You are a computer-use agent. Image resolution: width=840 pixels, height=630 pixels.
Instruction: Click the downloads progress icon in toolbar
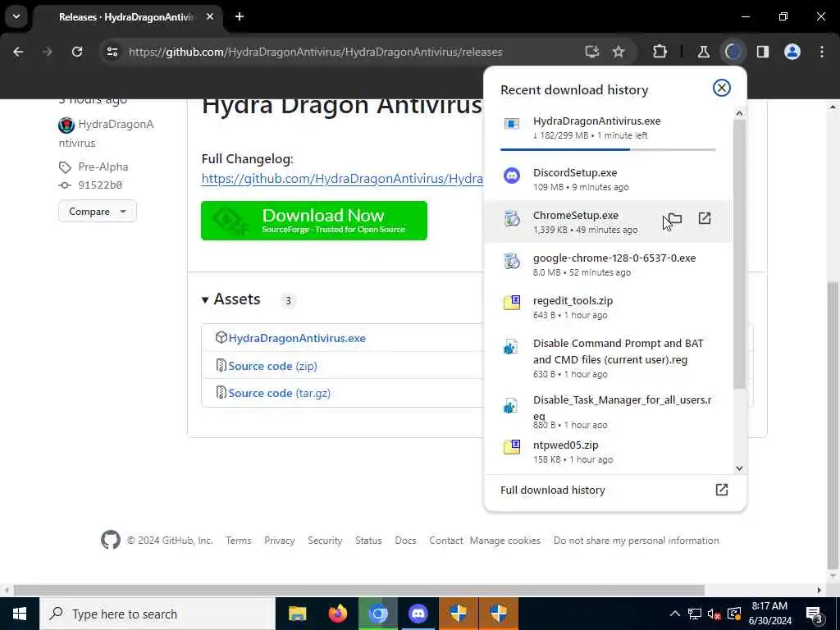733,52
